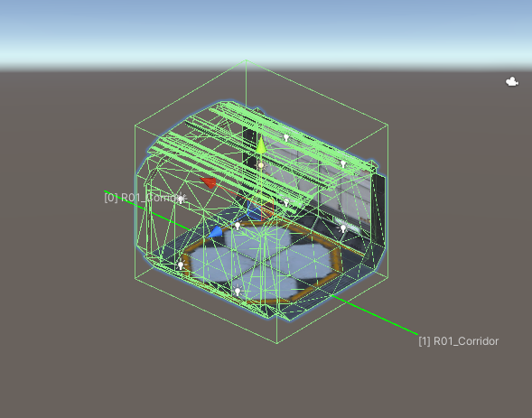Click light bulb by the glowing wall strip
Image resolution: width=532 pixels, height=418 pixels.
point(343,228)
